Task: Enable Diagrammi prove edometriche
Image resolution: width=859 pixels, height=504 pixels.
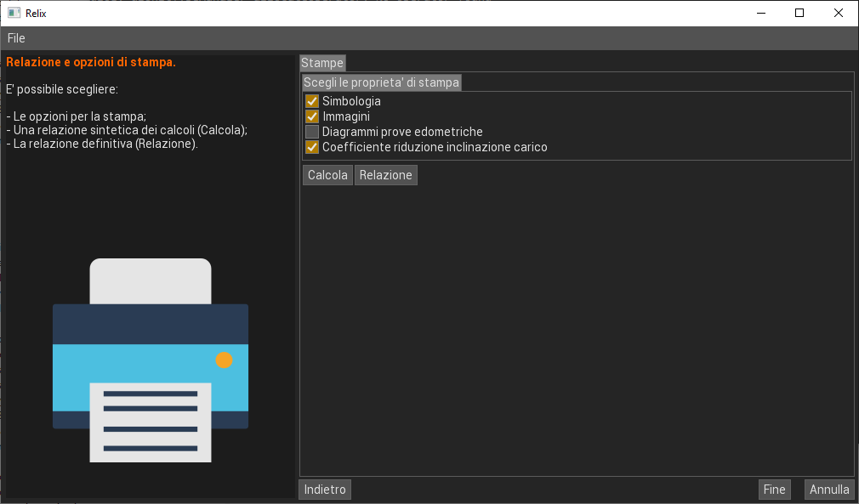Action: (x=312, y=132)
